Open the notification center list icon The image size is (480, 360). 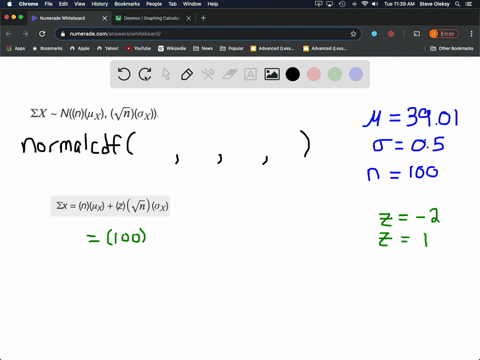click(470, 4)
